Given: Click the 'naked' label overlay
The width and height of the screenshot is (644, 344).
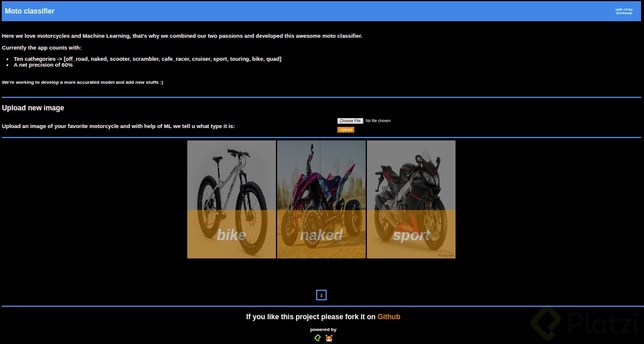Looking at the screenshot, I should [321, 235].
